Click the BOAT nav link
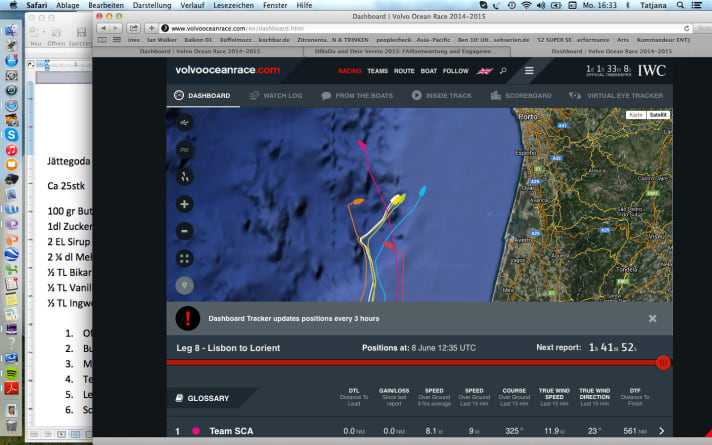Screen dimensions: 712x445 [x=429, y=71]
